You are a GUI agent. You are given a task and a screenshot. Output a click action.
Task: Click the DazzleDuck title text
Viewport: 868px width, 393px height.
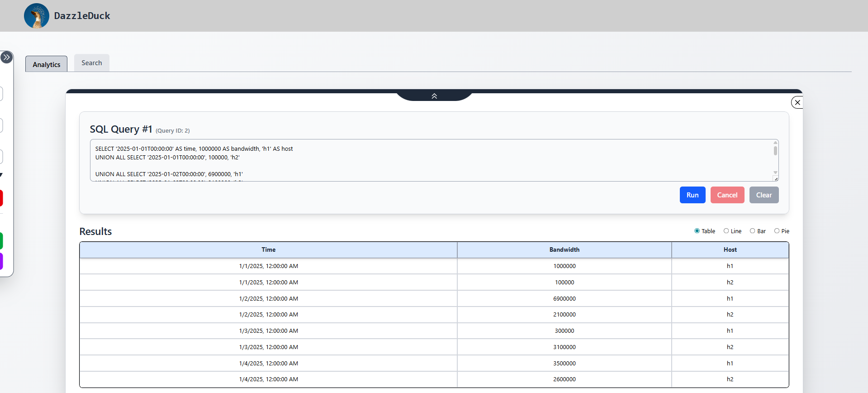tap(82, 16)
